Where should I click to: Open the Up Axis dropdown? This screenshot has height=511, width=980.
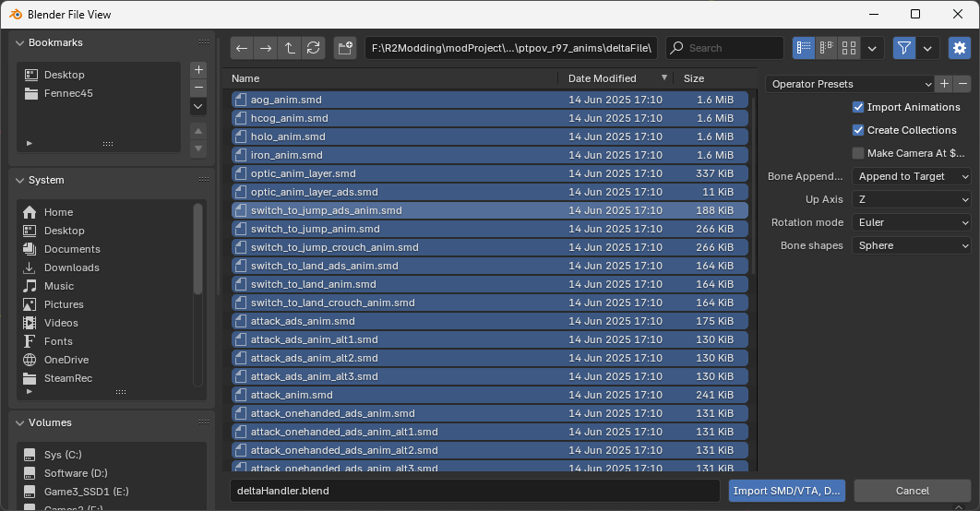pyautogui.click(x=912, y=199)
